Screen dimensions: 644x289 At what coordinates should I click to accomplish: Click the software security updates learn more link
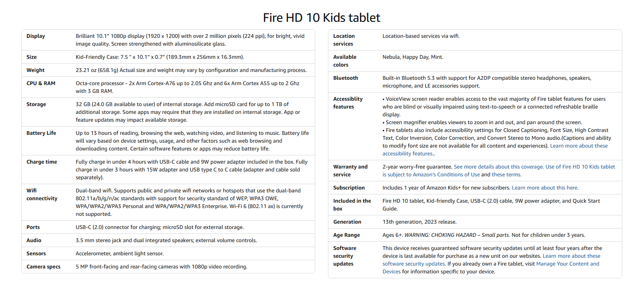click(571, 256)
